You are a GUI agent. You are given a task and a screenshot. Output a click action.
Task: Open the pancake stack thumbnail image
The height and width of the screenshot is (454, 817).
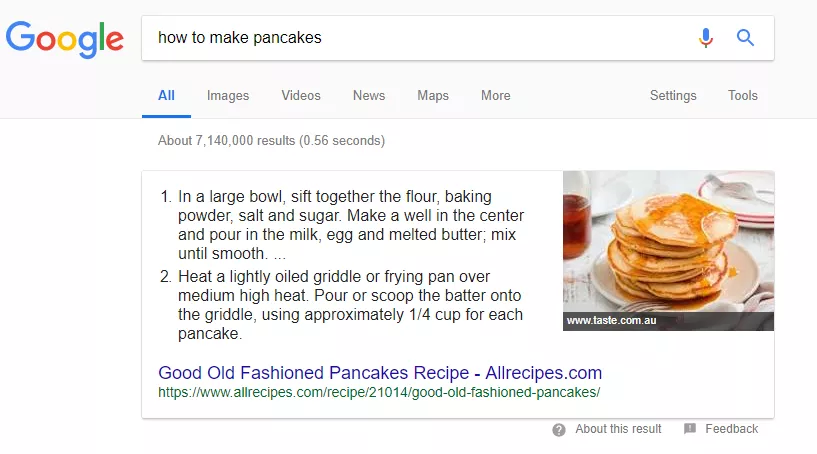point(668,242)
